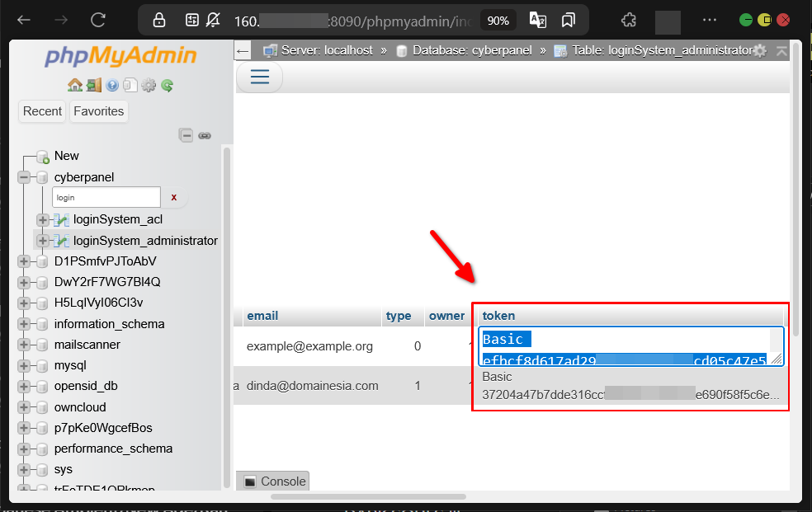This screenshot has width=812, height=512.
Task: Click Server: localhost breadcrumb
Action: 327,50
